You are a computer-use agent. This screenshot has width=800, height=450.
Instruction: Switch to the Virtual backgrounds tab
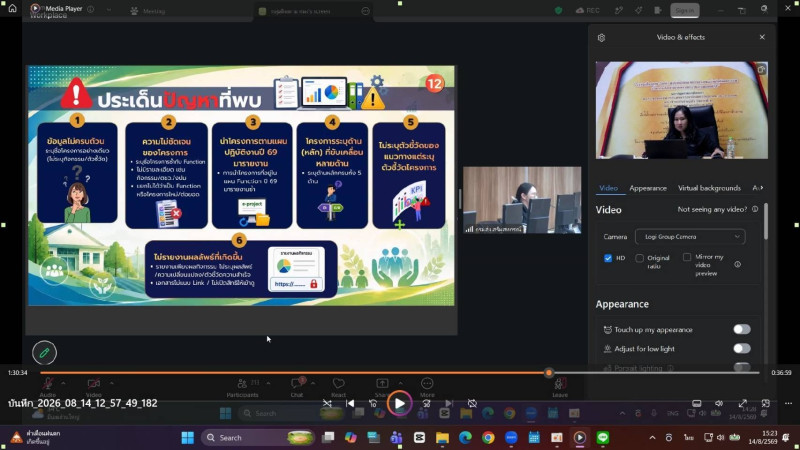[x=709, y=188]
